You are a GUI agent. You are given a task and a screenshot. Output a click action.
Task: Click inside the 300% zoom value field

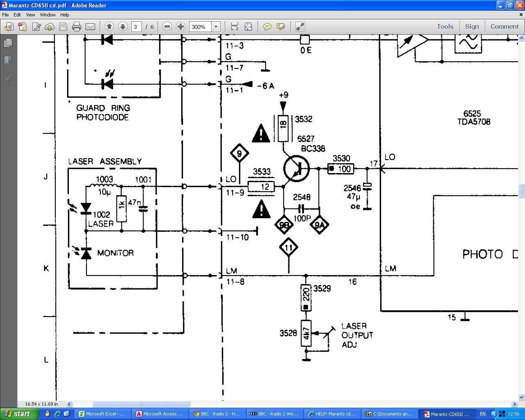coord(200,27)
